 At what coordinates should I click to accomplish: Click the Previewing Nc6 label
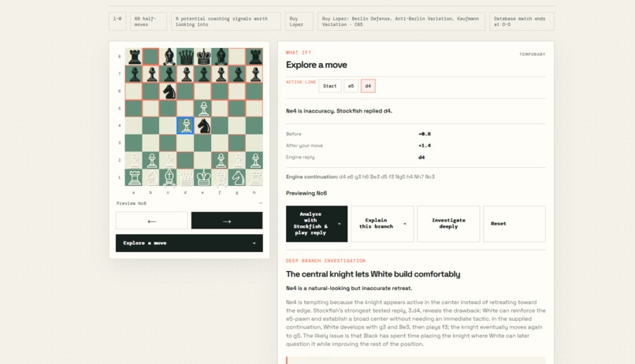pyautogui.click(x=306, y=193)
